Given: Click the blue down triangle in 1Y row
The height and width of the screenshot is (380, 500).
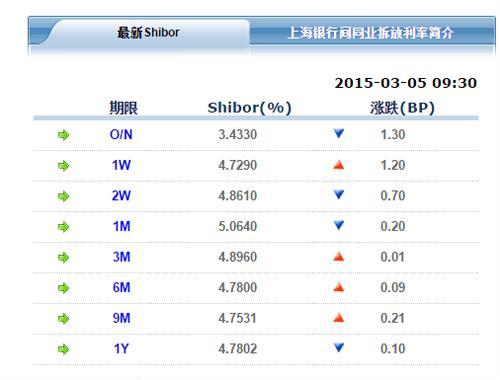Looking at the screenshot, I should pyautogui.click(x=339, y=348).
